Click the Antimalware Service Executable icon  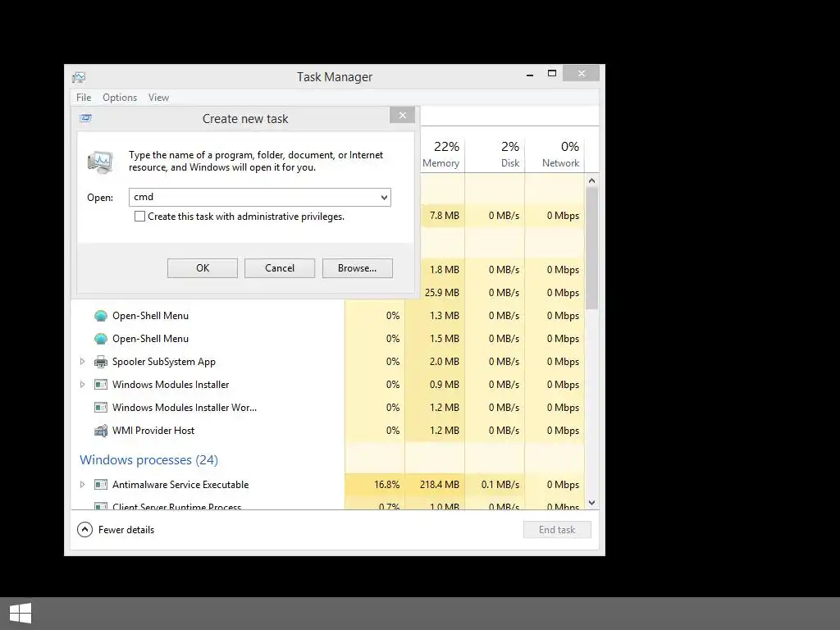pyautogui.click(x=101, y=485)
